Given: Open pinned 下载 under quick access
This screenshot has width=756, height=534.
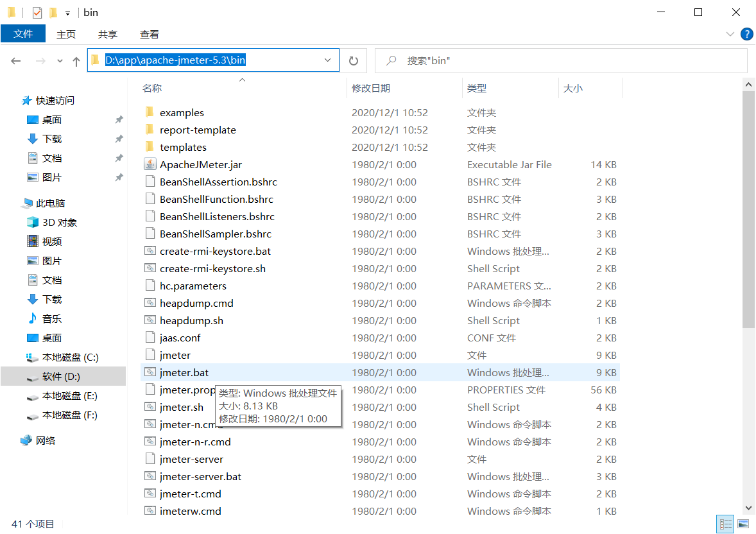Looking at the screenshot, I should pos(44,139).
